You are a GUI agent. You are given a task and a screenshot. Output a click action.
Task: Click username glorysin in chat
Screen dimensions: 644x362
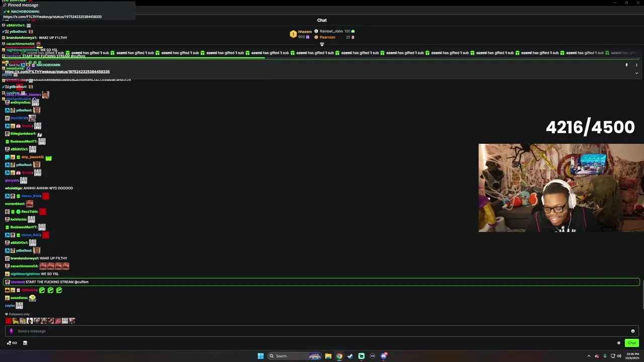click(x=12, y=180)
